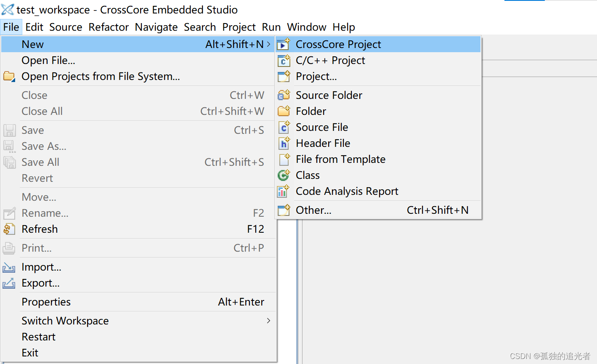Click the Source Folder icon
The height and width of the screenshot is (364, 597).
pyautogui.click(x=284, y=95)
